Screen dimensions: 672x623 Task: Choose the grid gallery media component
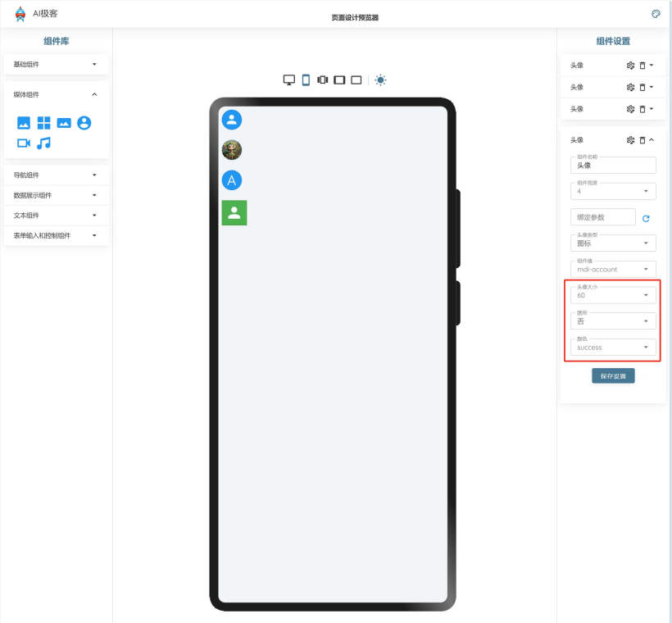43,123
